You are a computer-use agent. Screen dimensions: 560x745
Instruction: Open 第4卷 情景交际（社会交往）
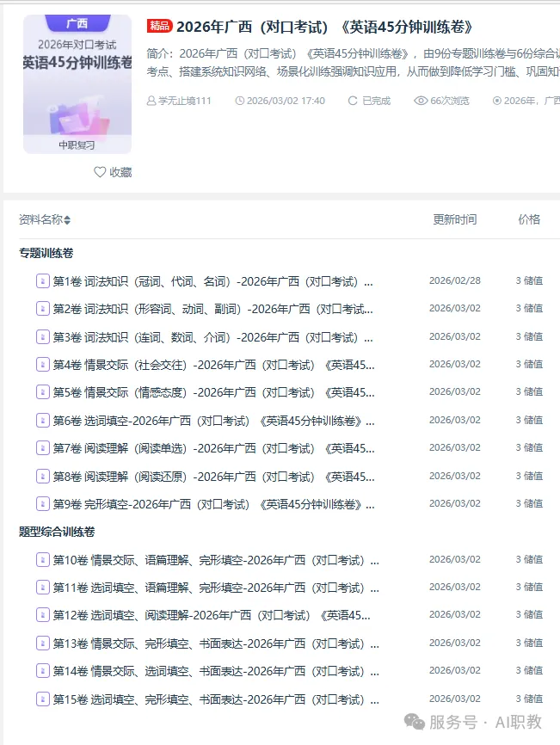click(213, 365)
